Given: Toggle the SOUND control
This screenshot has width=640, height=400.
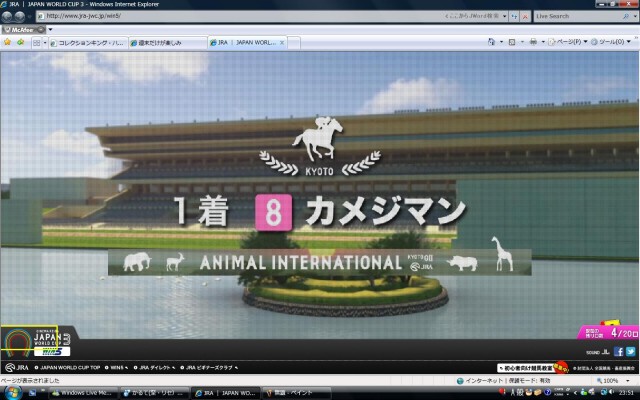Looking at the screenshot, I should point(598,352).
